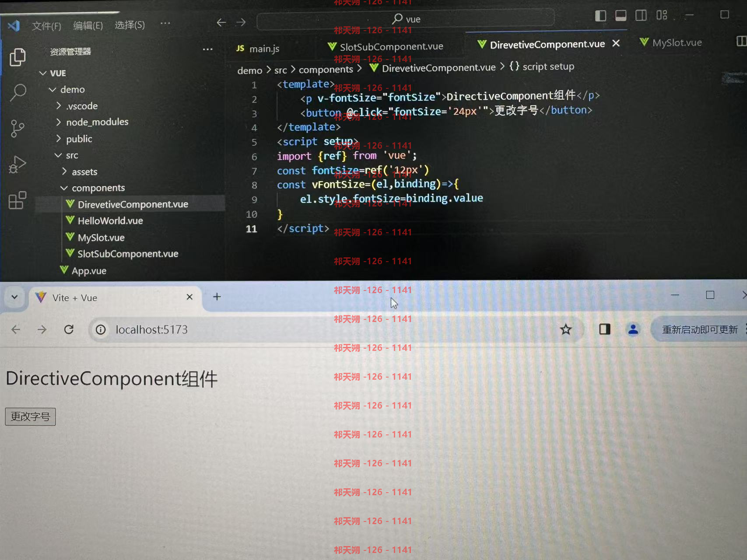Collapse the src folder
This screenshot has height=560, width=747.
point(67,155)
